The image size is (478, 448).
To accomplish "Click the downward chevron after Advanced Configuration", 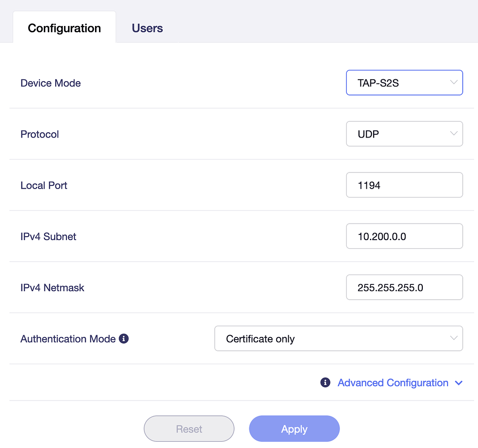I will (x=459, y=383).
